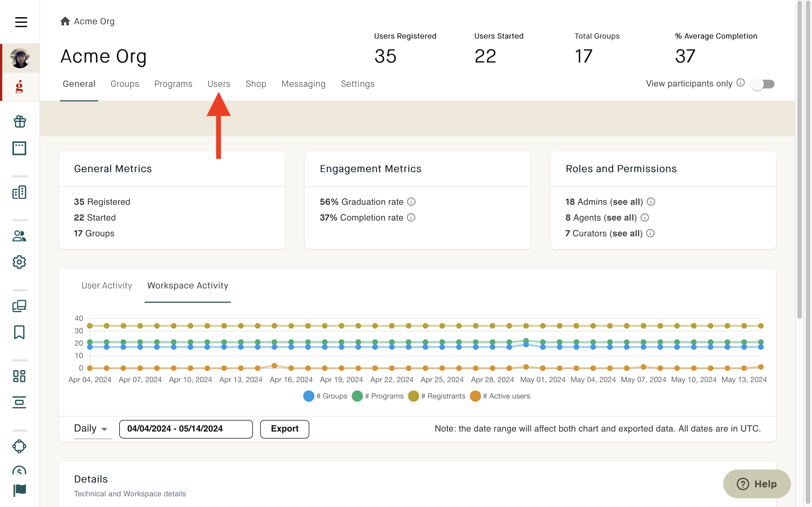Open the users group sidebar icon

tap(19, 236)
